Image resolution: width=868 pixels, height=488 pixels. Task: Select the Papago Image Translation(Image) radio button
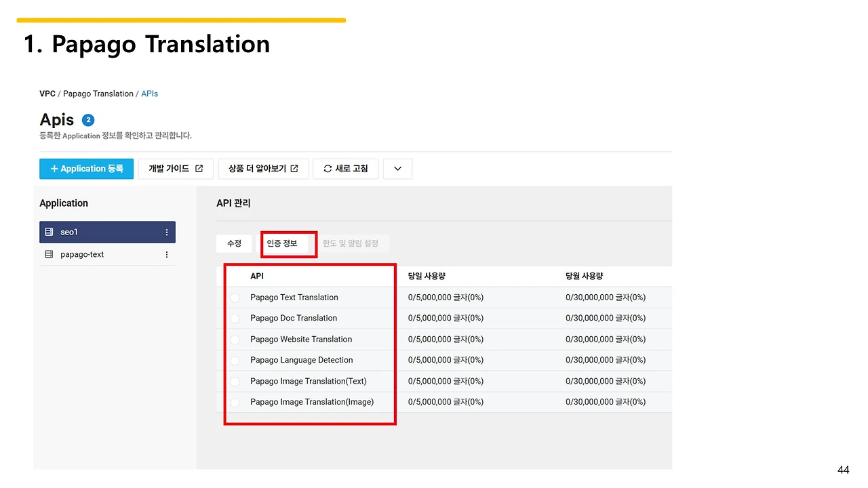(x=235, y=403)
